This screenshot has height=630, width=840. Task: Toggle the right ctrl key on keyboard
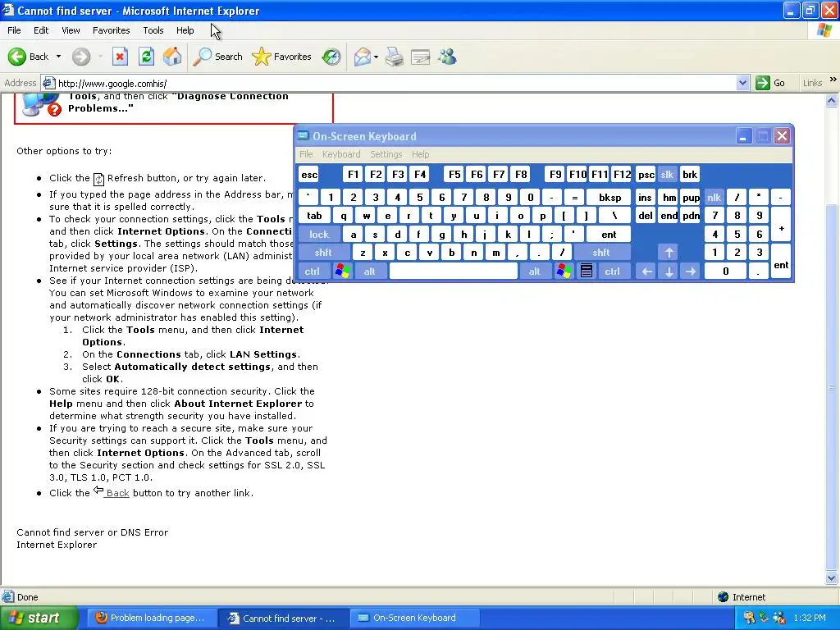612,272
